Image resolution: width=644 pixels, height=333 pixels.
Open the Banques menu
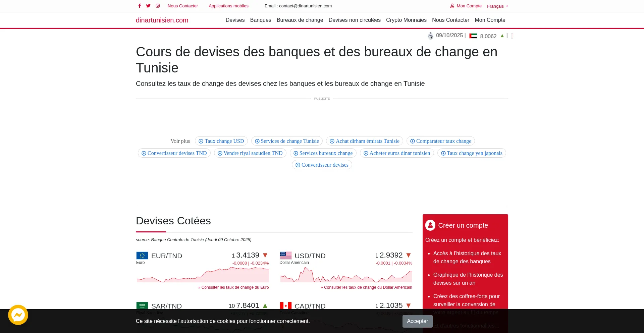[260, 20]
